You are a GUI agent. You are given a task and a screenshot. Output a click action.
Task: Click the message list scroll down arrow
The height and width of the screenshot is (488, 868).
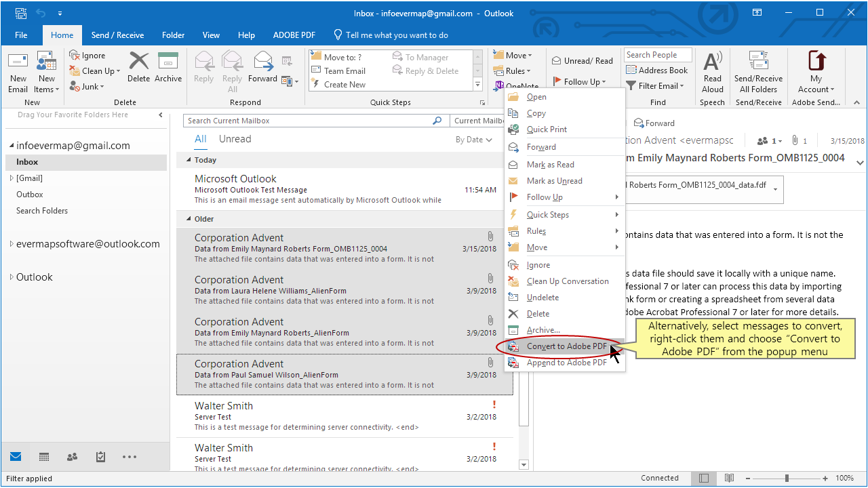pyautogui.click(x=524, y=465)
